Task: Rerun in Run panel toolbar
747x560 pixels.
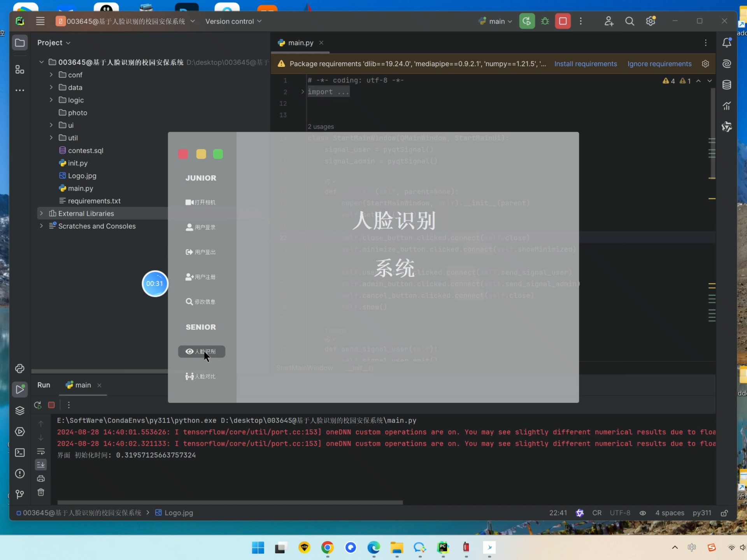Action: pyautogui.click(x=38, y=405)
